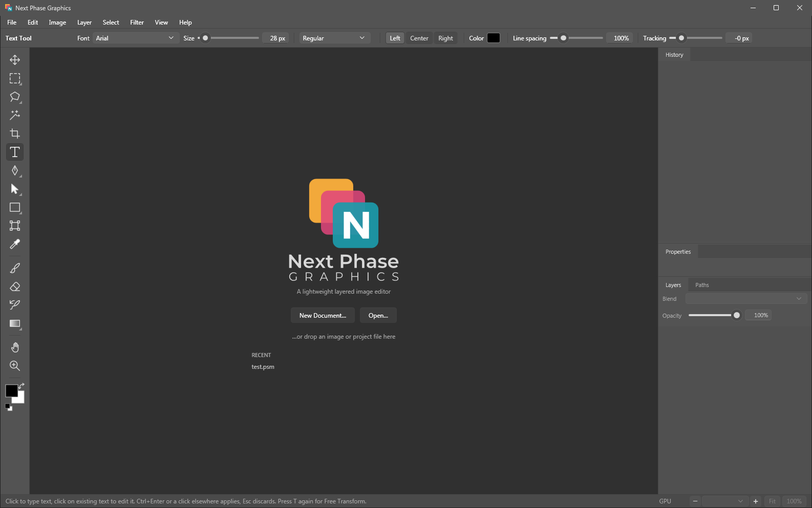Pick the Eyedropper tool
This screenshot has width=812, height=508.
(15, 244)
